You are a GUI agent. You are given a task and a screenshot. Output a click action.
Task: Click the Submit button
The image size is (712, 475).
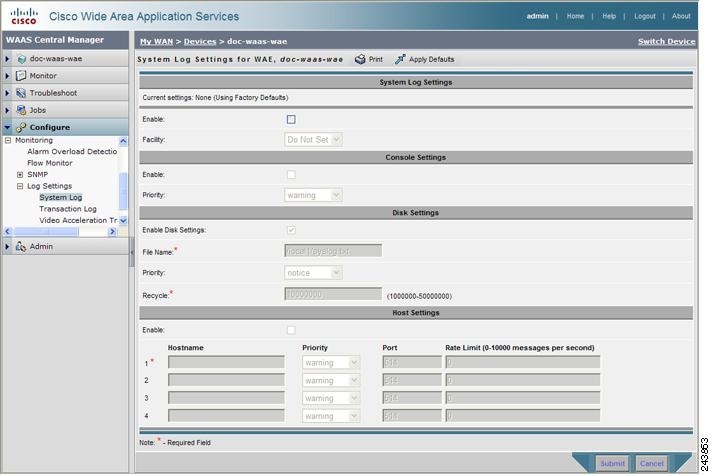(x=612, y=464)
